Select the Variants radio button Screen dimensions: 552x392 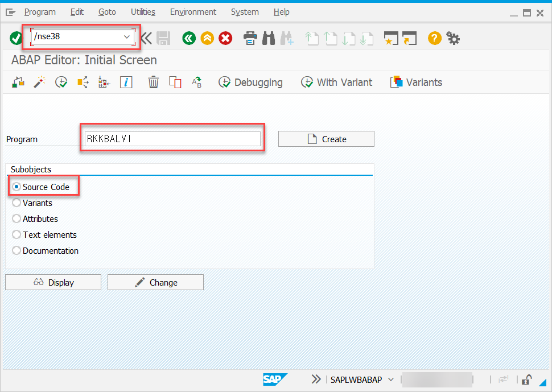tap(16, 203)
